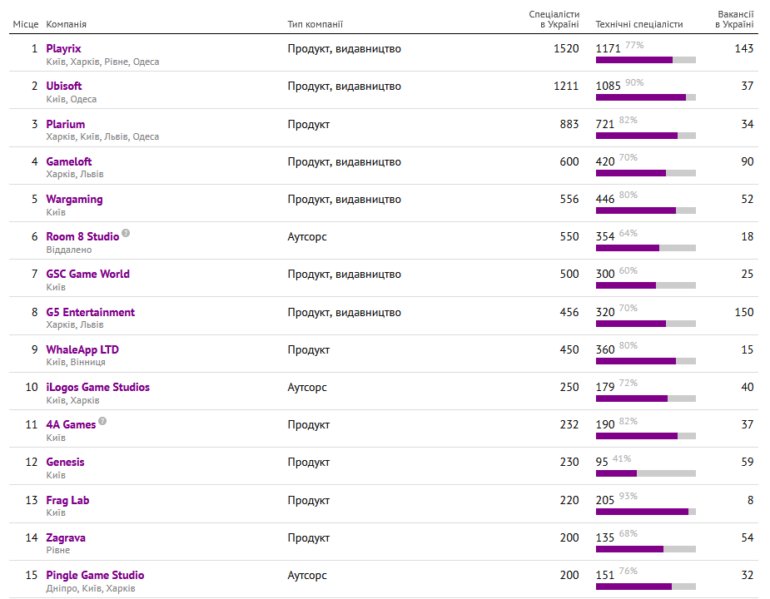This screenshot has width=770, height=599.
Task: Click the G5 Entertainment link
Action: 90,312
